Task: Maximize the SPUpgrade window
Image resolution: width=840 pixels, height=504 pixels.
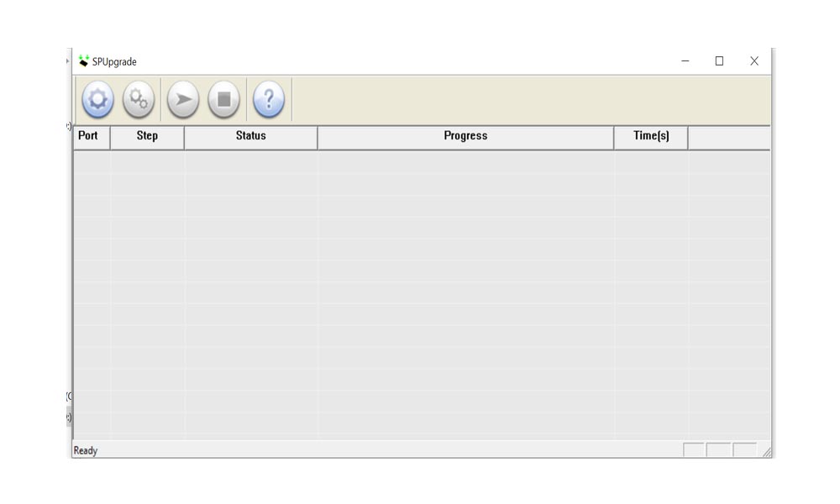Action: (x=720, y=61)
